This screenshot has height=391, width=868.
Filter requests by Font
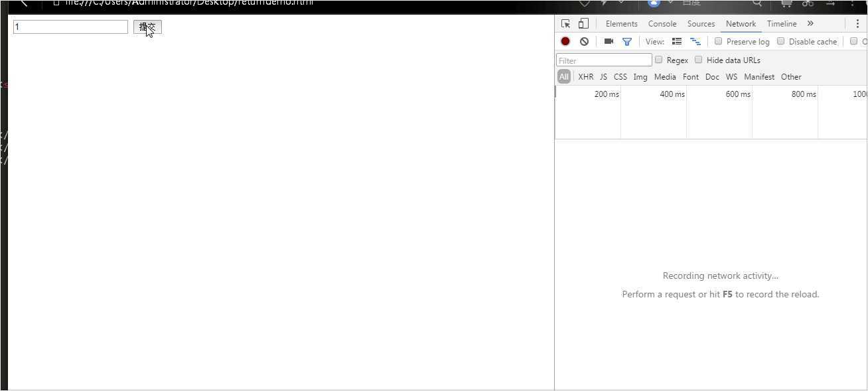tap(690, 77)
